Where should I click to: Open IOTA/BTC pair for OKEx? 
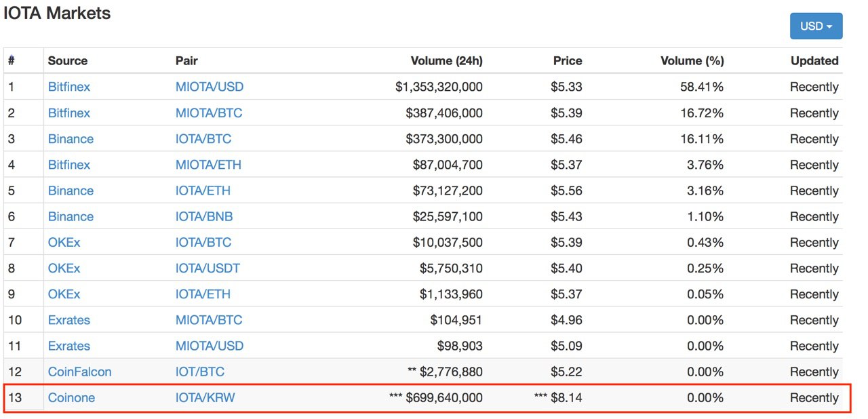pyautogui.click(x=203, y=242)
